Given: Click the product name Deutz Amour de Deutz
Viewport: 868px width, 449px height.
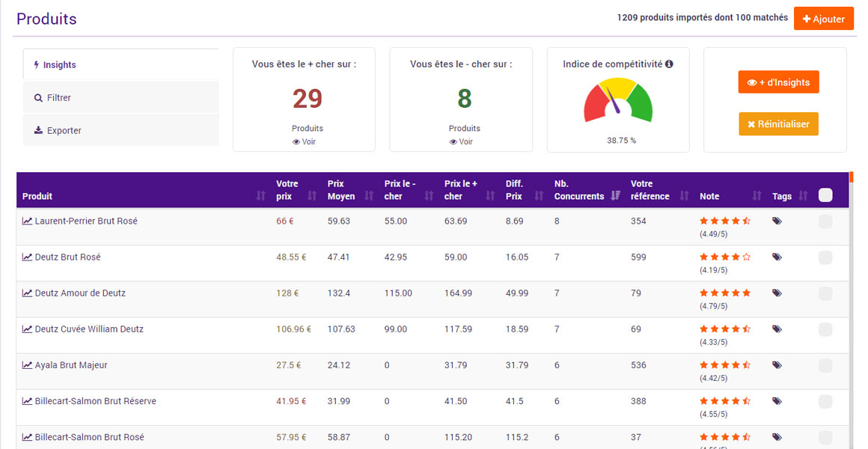Looking at the screenshot, I should pos(80,293).
